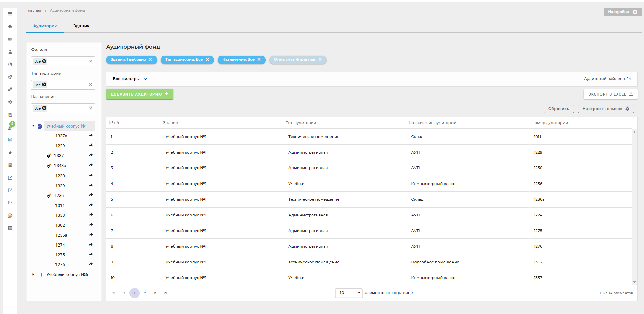
Task: Open the Назначение select field
Action: pos(63,108)
